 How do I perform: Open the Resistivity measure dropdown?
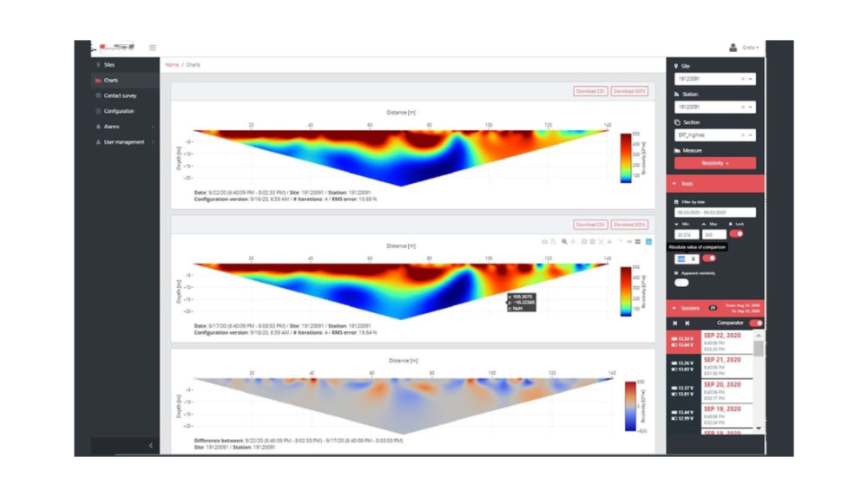pyautogui.click(x=714, y=163)
